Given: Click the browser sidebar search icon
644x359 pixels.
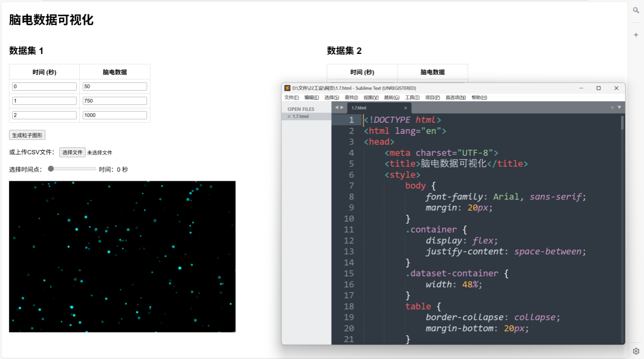Looking at the screenshot, I should point(636,10).
